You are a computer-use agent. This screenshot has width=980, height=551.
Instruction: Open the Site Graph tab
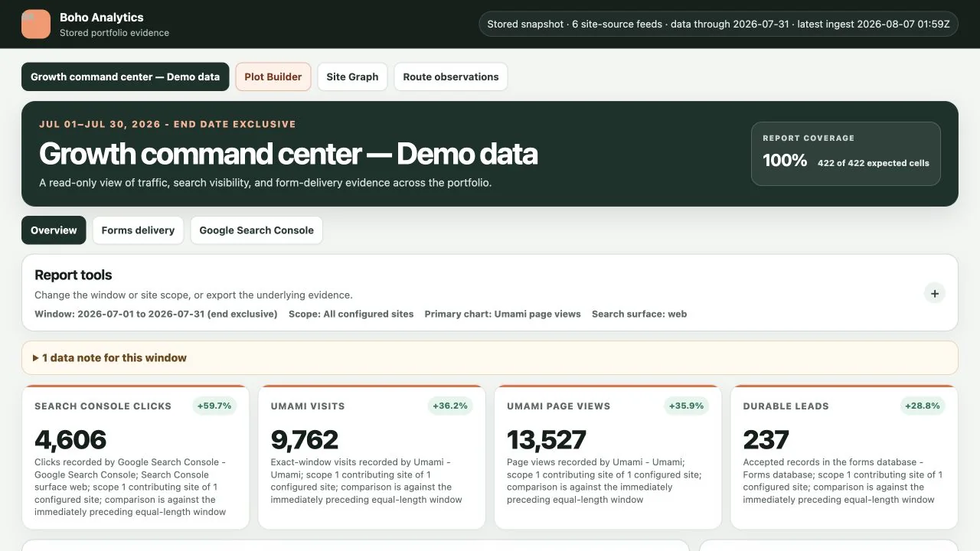(x=352, y=77)
